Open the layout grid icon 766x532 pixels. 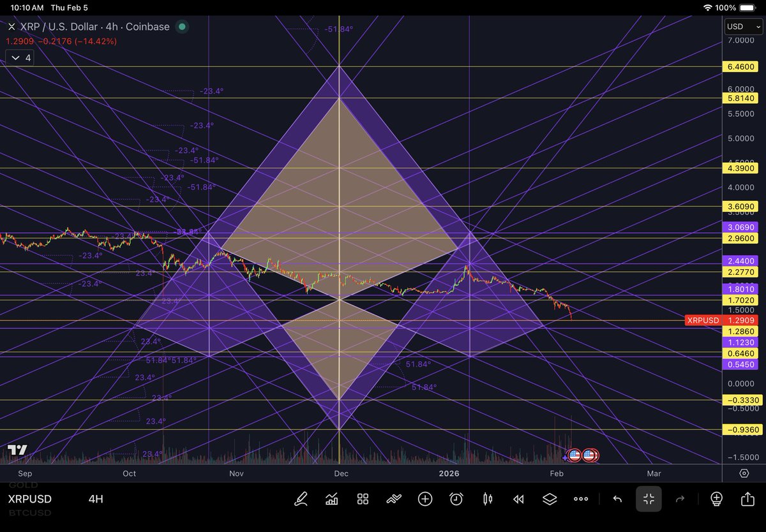(x=363, y=499)
